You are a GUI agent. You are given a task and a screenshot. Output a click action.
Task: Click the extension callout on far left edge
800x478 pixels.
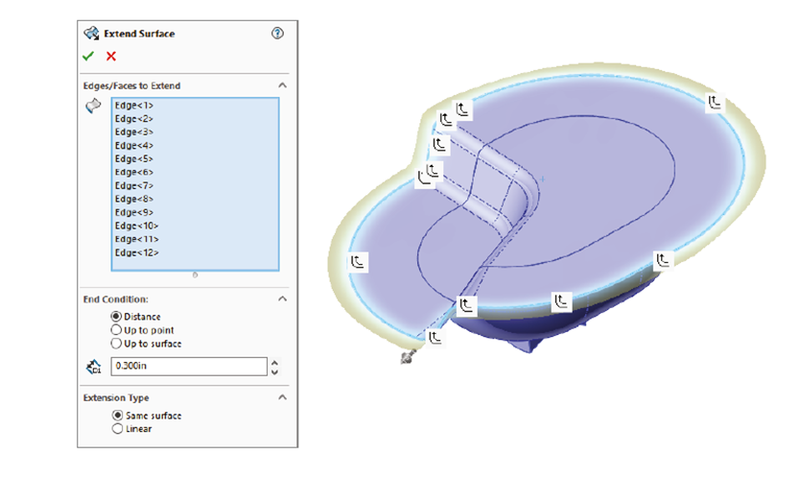[358, 262]
